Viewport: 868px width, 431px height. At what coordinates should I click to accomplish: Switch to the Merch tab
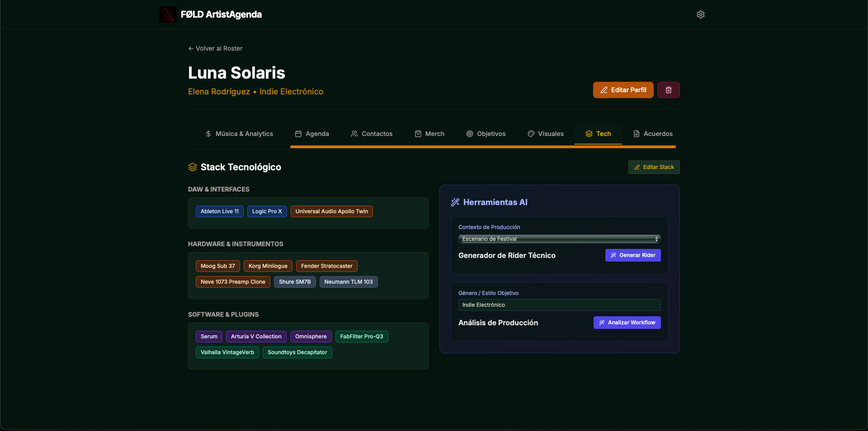coord(429,134)
